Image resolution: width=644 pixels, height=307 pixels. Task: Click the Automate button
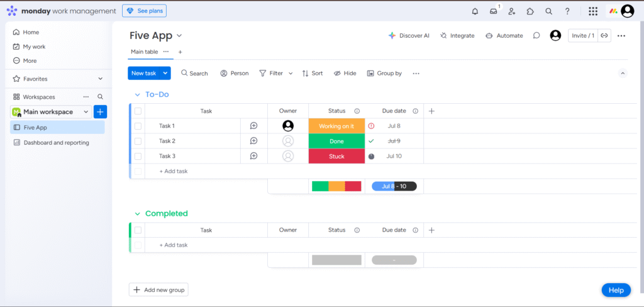(504, 36)
